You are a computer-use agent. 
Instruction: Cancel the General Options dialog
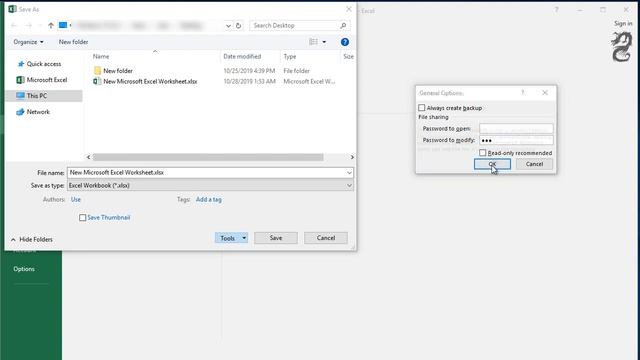coord(534,164)
